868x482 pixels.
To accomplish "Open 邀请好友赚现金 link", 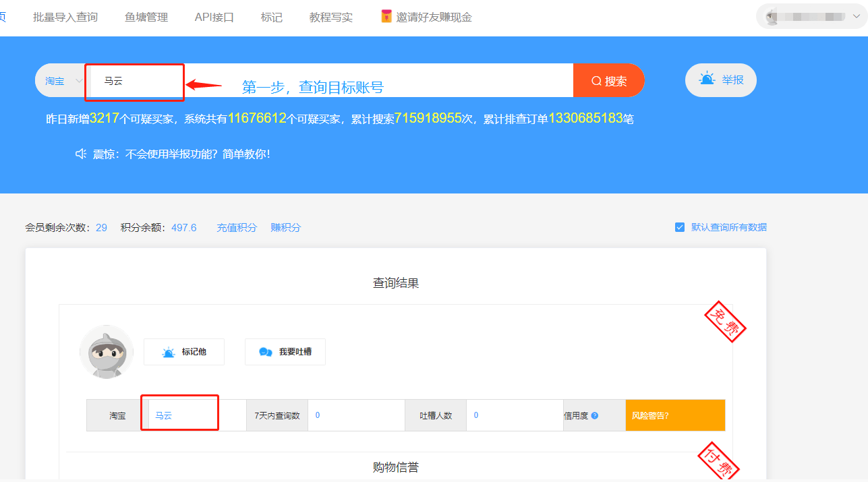I will coord(434,18).
